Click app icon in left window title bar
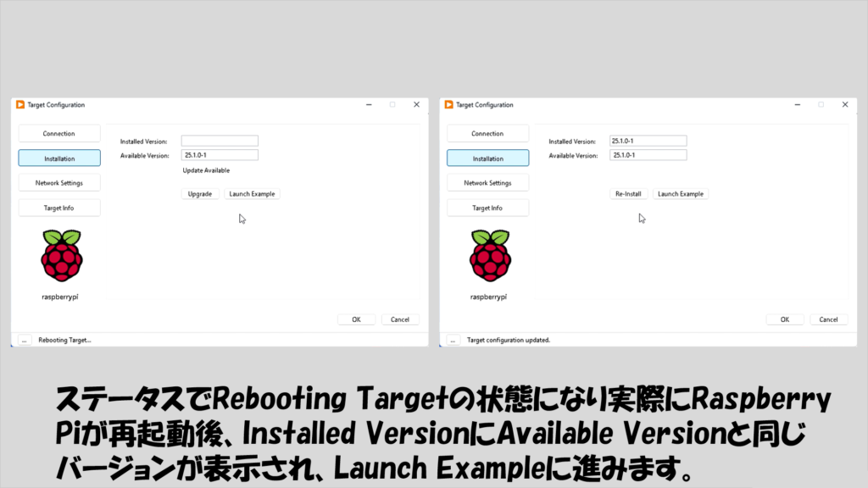The width and height of the screenshot is (868, 488). click(20, 104)
